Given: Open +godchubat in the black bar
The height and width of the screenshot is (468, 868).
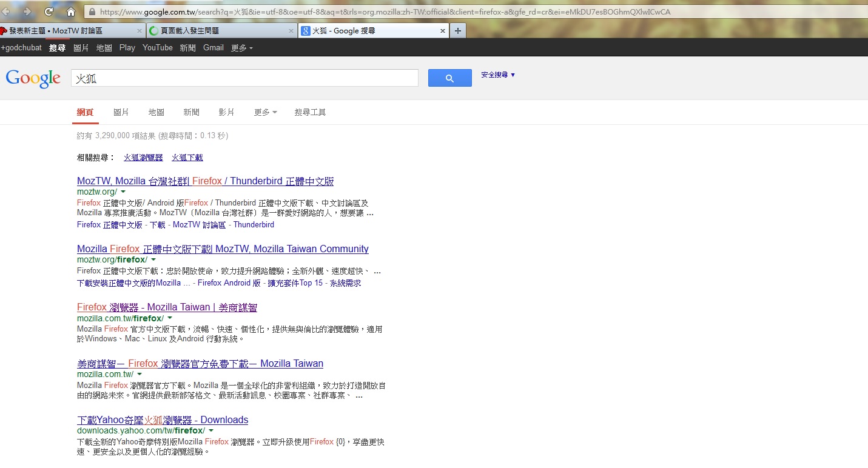Looking at the screenshot, I should 21,48.
